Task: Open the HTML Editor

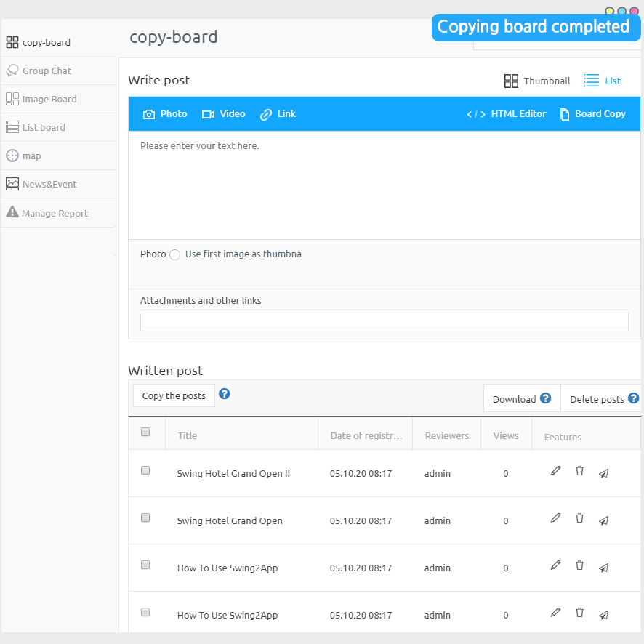Action: click(517, 113)
